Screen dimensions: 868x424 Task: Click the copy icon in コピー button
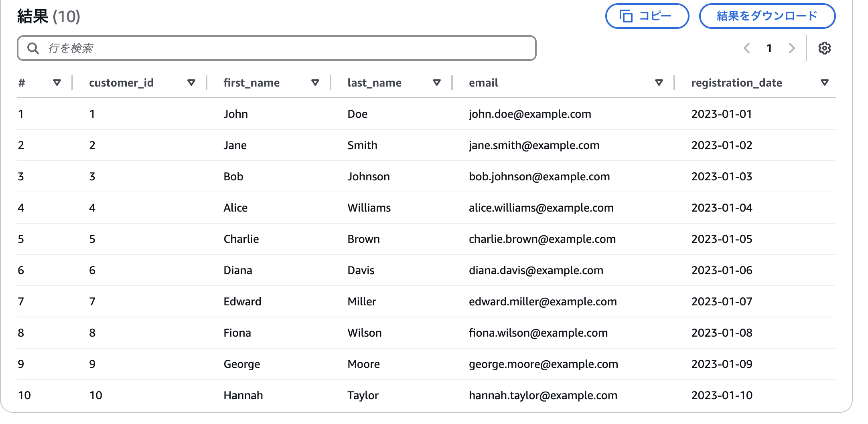(x=626, y=16)
